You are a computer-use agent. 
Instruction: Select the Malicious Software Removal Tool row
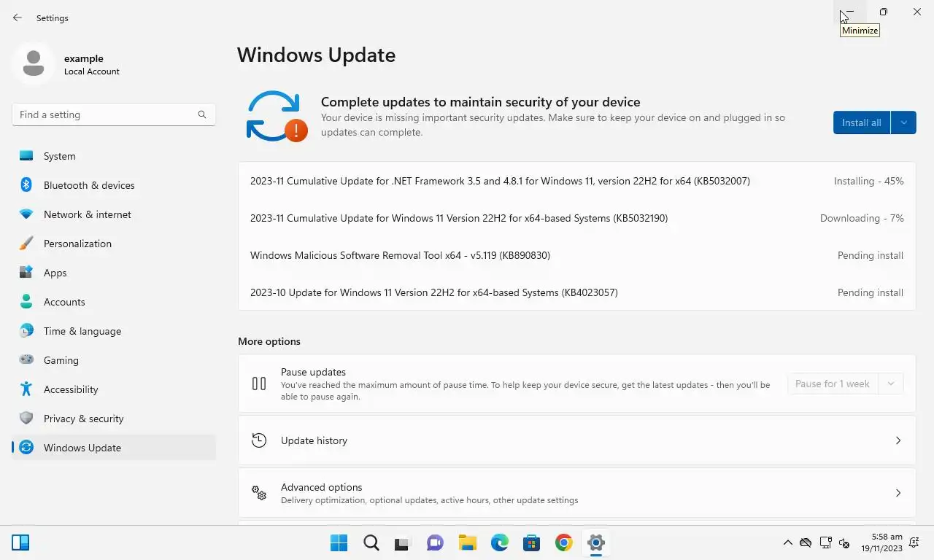point(576,255)
